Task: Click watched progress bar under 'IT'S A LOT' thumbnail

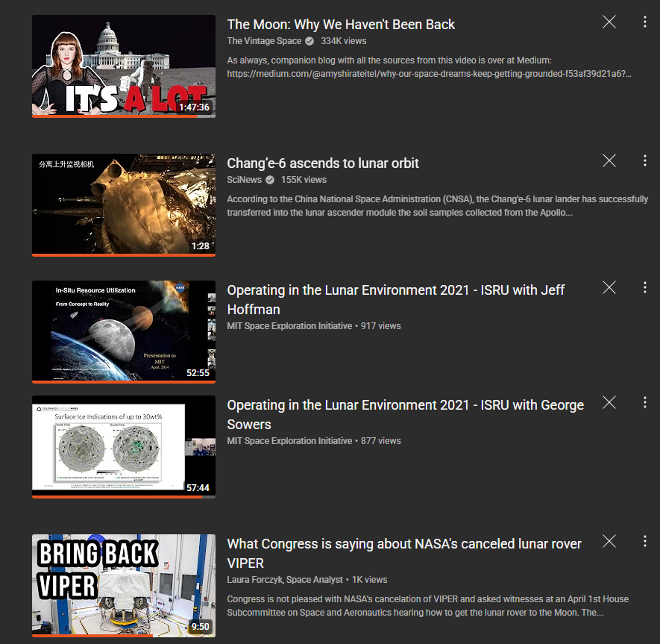Action: [x=115, y=116]
